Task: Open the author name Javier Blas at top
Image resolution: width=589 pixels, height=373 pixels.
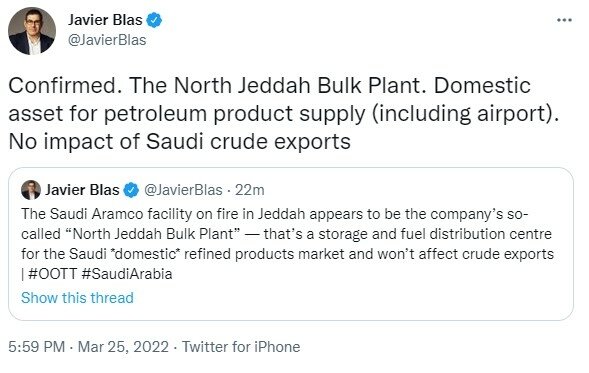Action: click(105, 20)
